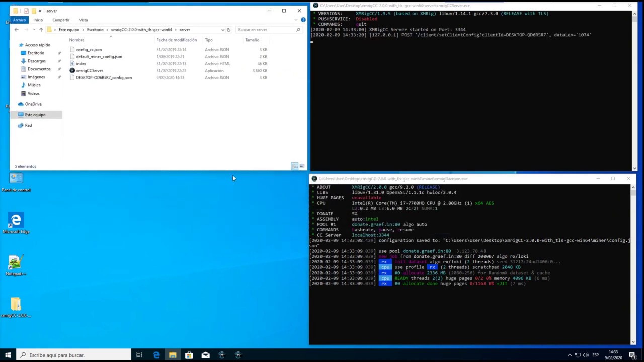Screen dimensions: 644x362
Task: Select the xmrigCCServer application
Action: 90,71
